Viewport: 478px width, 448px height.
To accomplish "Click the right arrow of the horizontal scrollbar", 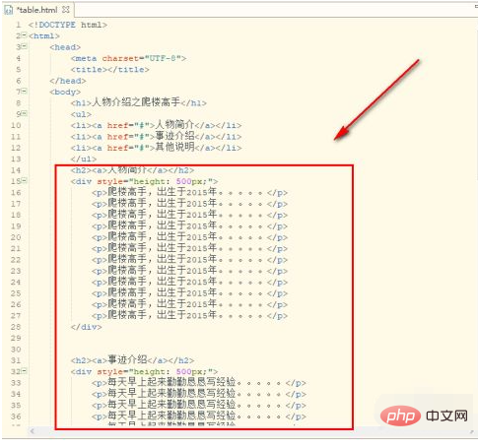I will (x=471, y=432).
